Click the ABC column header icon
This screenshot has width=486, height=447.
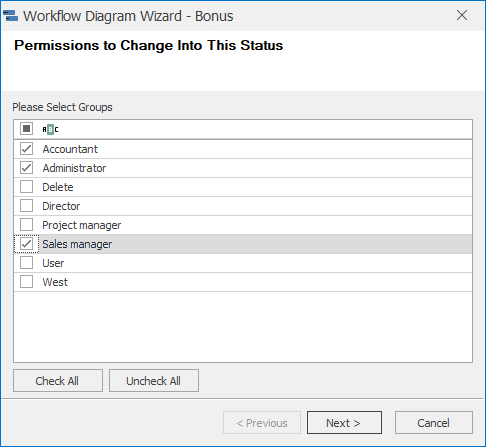(x=50, y=129)
